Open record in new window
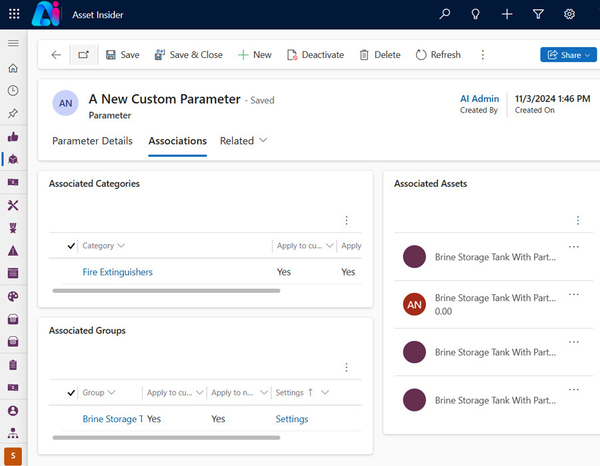The width and height of the screenshot is (600, 466). (x=83, y=55)
